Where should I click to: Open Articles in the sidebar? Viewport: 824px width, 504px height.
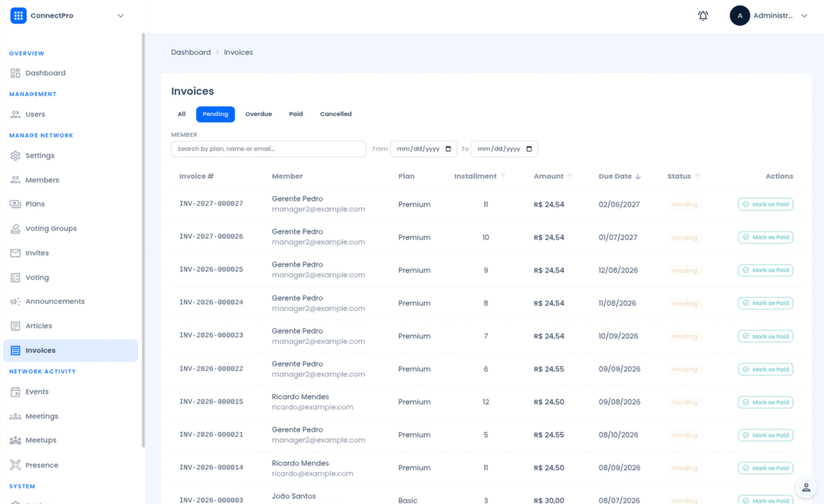point(71,326)
